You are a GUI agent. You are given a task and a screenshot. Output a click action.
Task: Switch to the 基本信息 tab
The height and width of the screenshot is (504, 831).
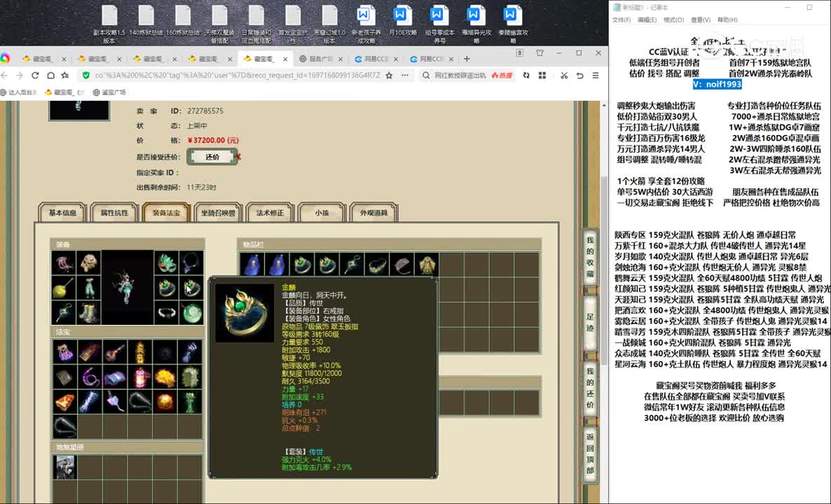(62, 212)
